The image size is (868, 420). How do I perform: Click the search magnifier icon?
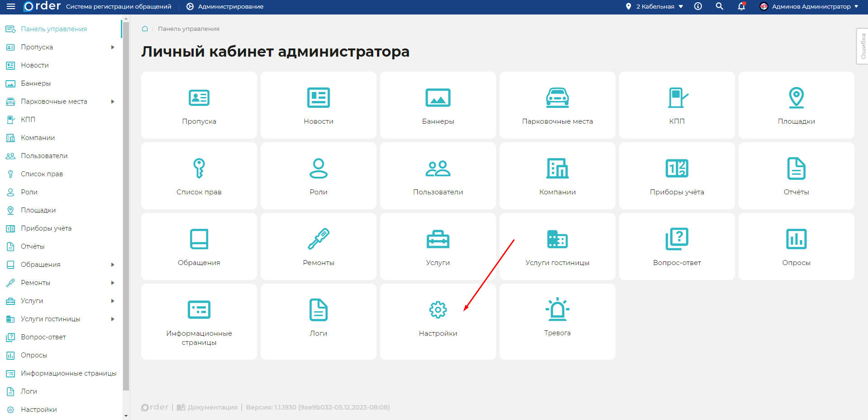[x=719, y=6]
